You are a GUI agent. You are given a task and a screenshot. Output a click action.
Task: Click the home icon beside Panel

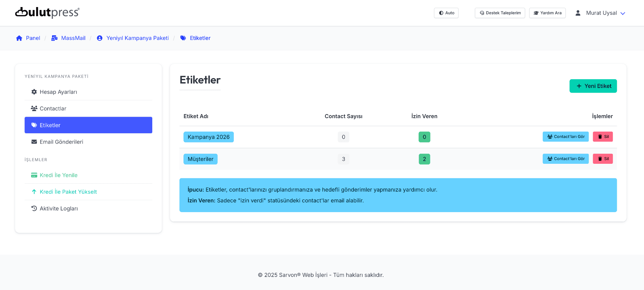click(19, 38)
